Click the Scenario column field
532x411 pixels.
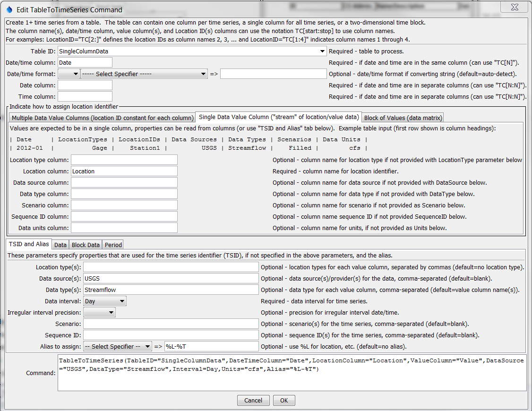(x=124, y=205)
